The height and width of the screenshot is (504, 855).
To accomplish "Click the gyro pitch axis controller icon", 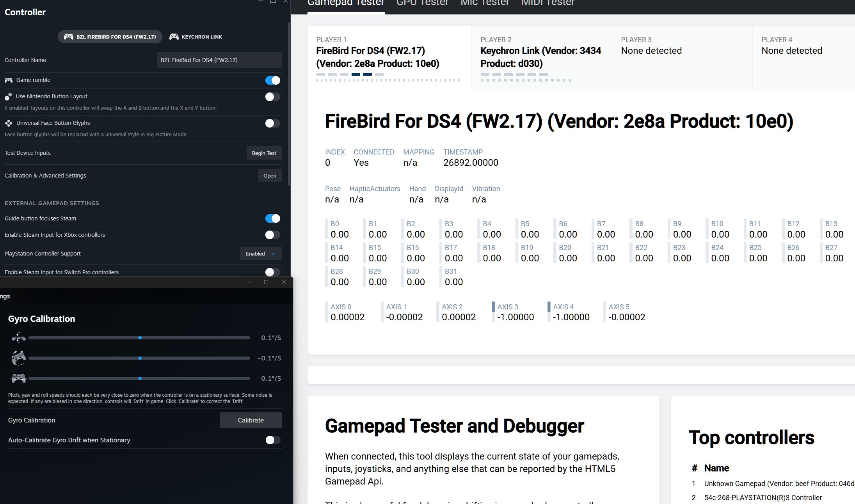I will point(18,338).
